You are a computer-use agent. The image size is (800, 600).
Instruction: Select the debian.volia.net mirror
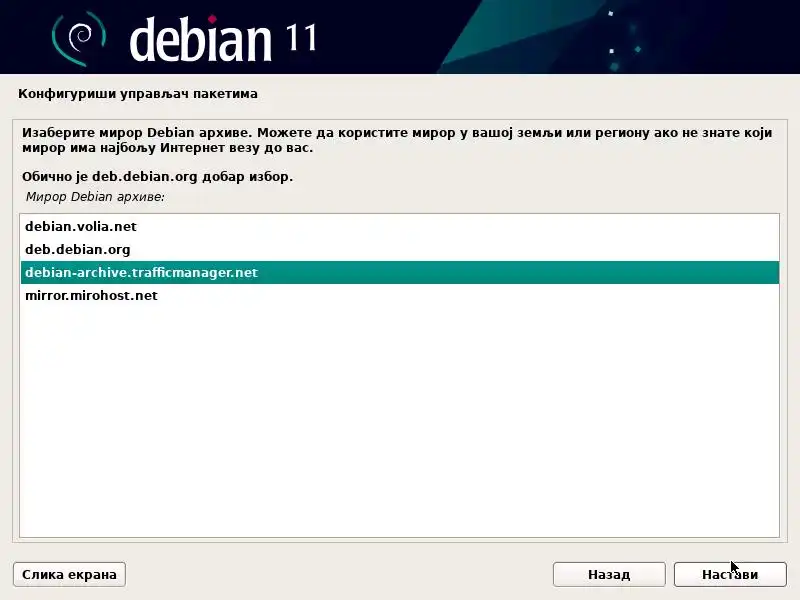pyautogui.click(x=399, y=227)
